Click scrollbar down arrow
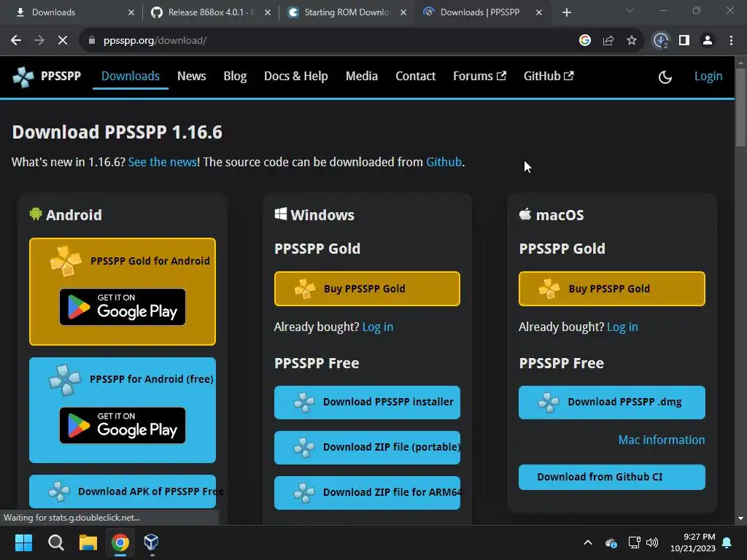 [x=740, y=518]
